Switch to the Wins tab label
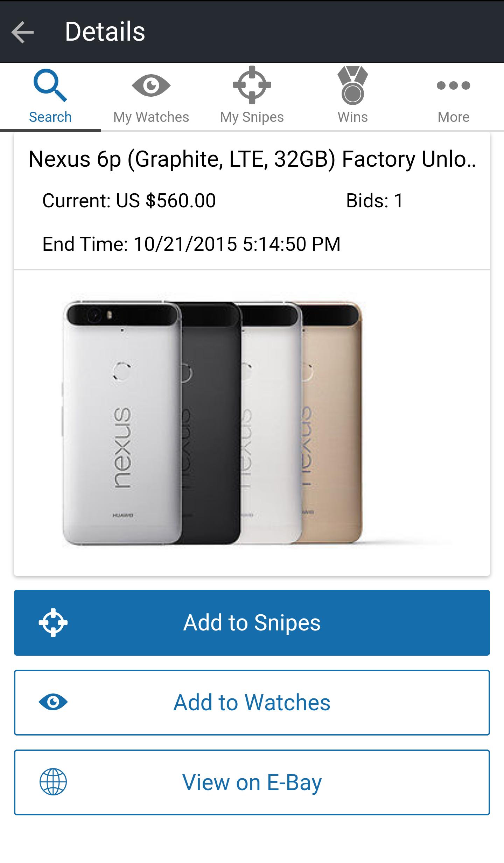This screenshot has width=504, height=863. click(353, 117)
